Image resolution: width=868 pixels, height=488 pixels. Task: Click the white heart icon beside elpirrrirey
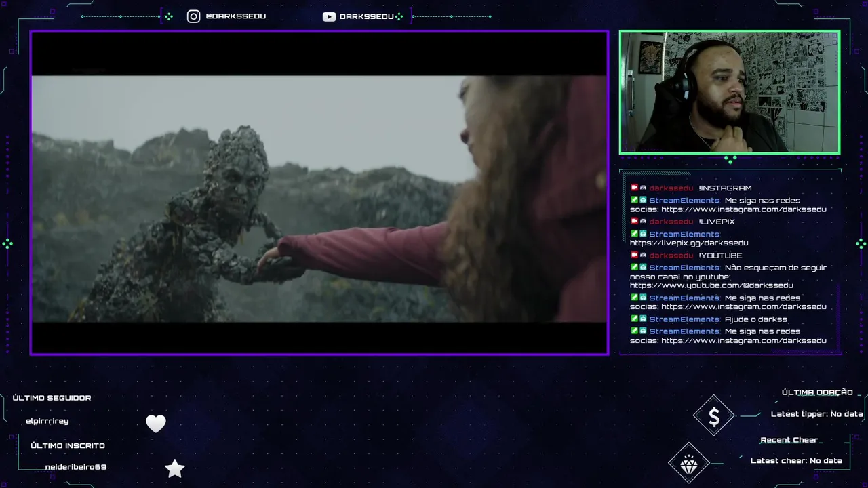point(156,424)
